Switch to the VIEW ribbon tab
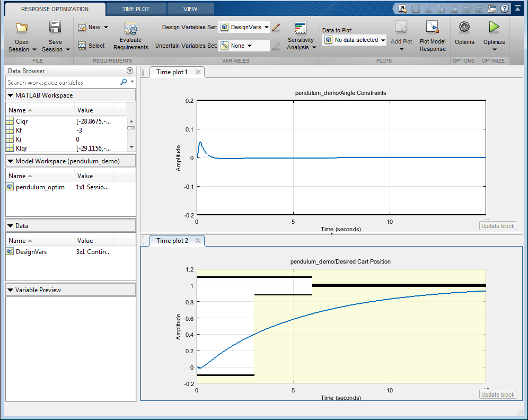The height and width of the screenshot is (420, 528). 190,9
